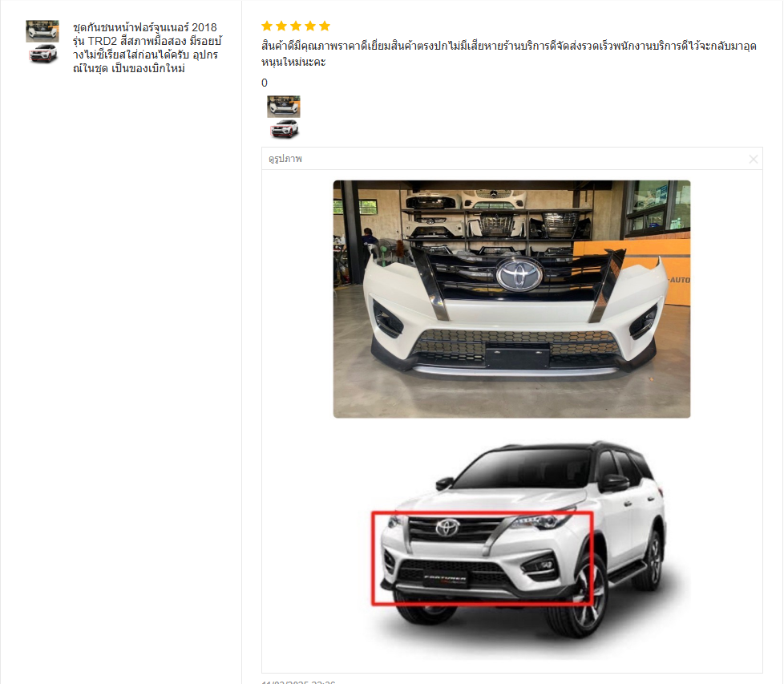Image resolution: width=784 pixels, height=684 pixels.
Task: Open the small bumper thumbnail under the review
Action: [x=284, y=107]
